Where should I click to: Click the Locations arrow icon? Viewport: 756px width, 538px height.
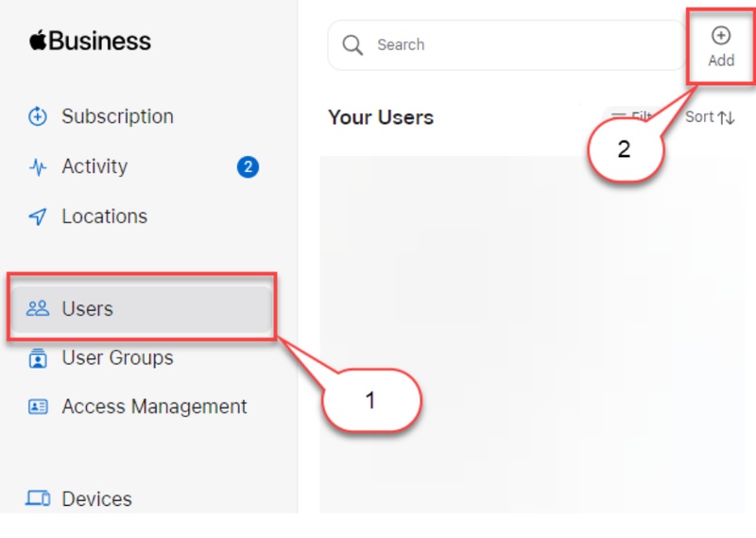pos(38,217)
